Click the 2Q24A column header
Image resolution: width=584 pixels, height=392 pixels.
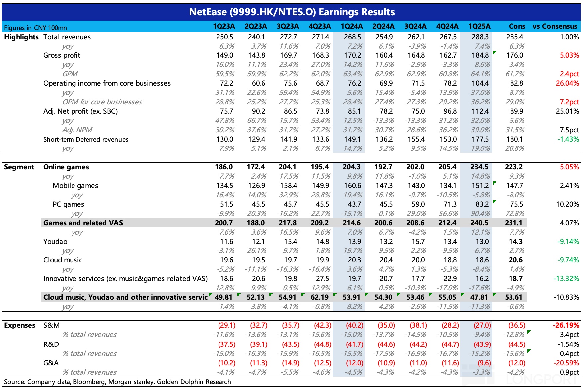tap(383, 26)
